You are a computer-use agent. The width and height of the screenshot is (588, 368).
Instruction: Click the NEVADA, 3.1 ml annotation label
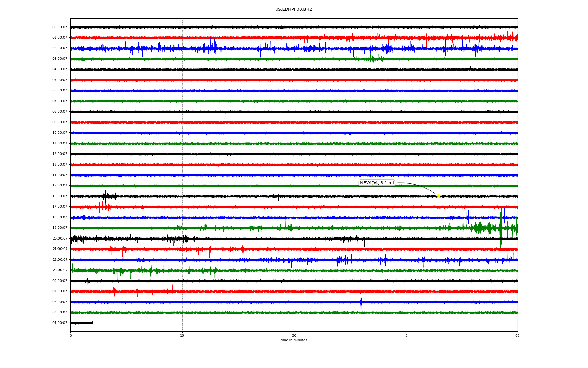pos(377,183)
